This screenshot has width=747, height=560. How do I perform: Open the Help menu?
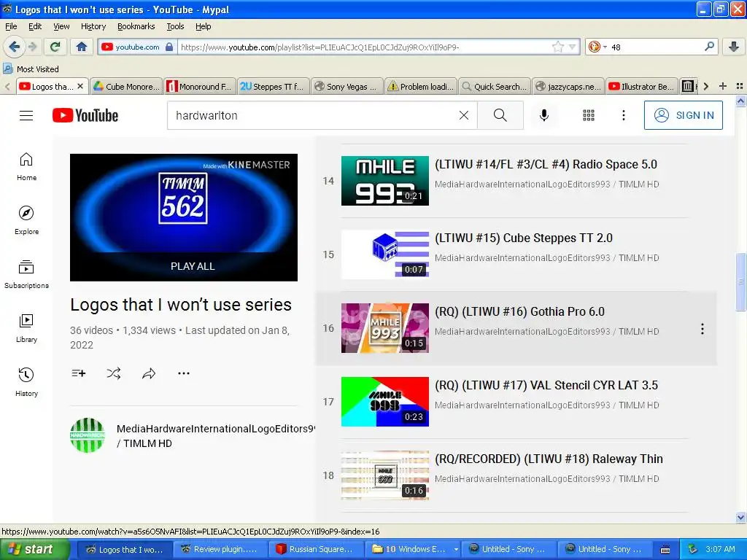204,26
